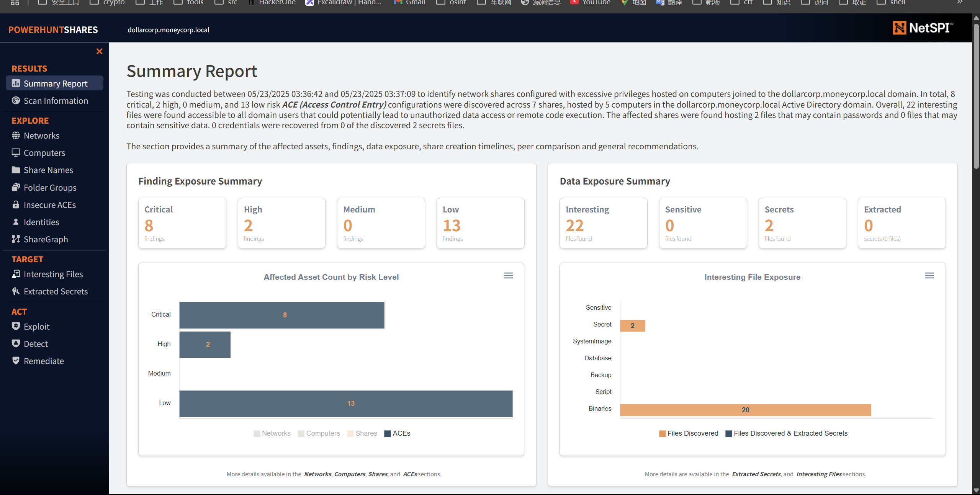Click the Critical 8 findings card
This screenshot has height=495, width=980.
click(182, 223)
